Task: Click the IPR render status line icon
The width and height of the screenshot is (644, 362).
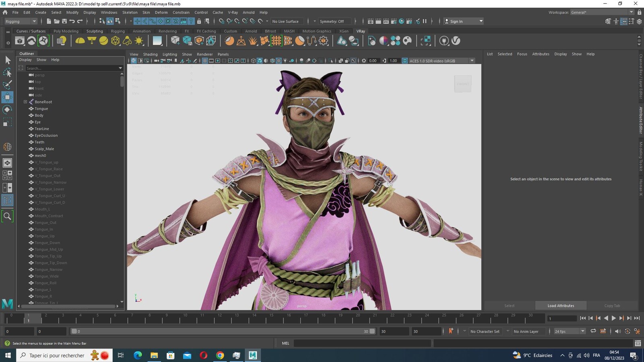Action: click(386, 21)
